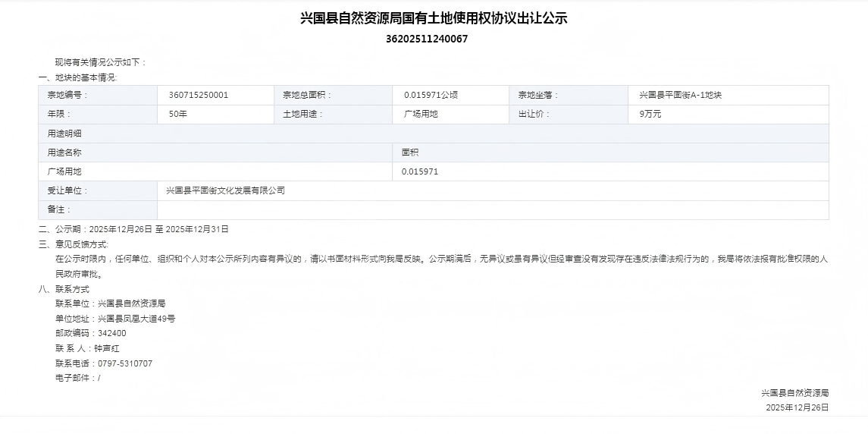Screen dimensions: 868x434
Task: Click the phone number 0797-5310707
Action: [125, 363]
